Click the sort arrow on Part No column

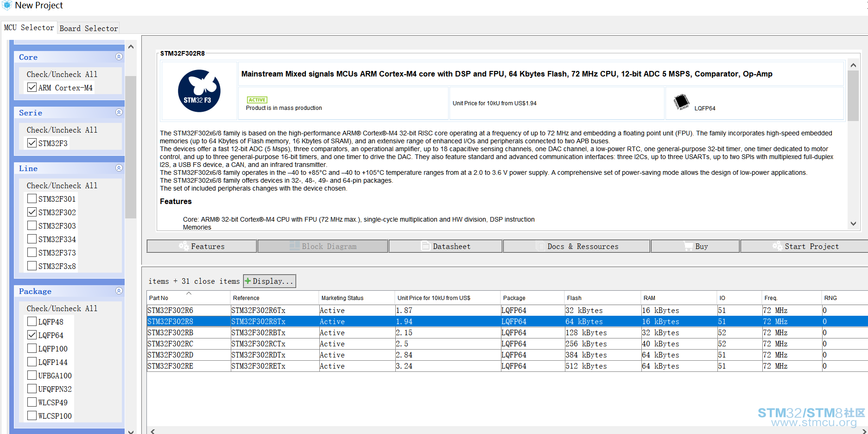189,294
